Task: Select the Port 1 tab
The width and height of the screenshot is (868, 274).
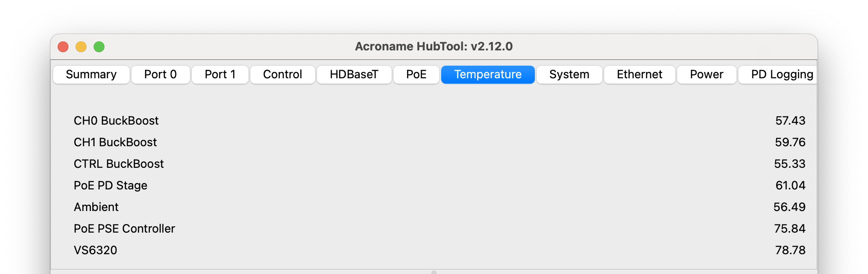Action: tap(220, 75)
